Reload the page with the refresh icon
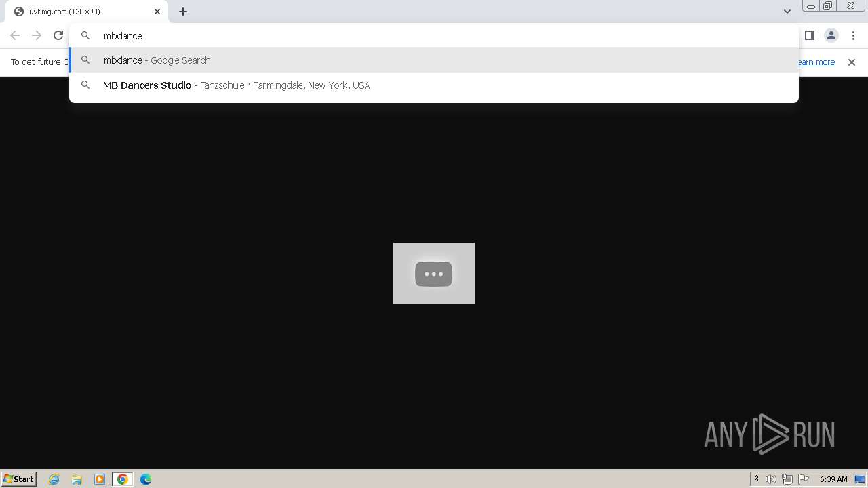 coord(58,35)
